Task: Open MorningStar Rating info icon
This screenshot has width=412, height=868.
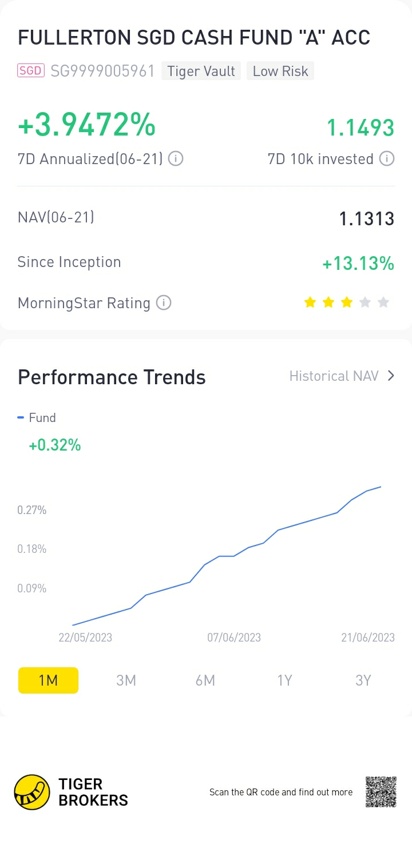Action: coord(164,302)
